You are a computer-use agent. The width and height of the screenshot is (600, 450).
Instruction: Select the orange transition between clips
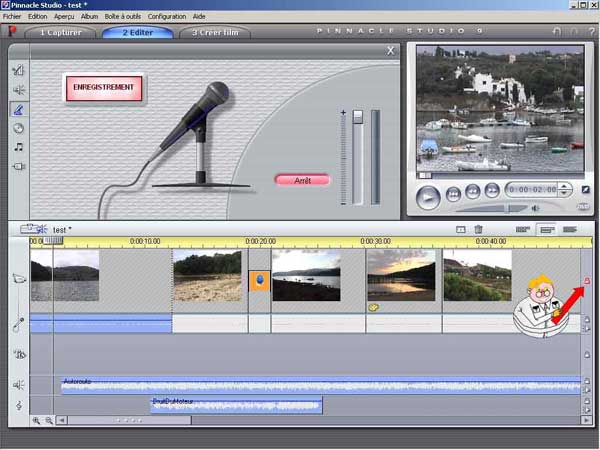[259, 281]
